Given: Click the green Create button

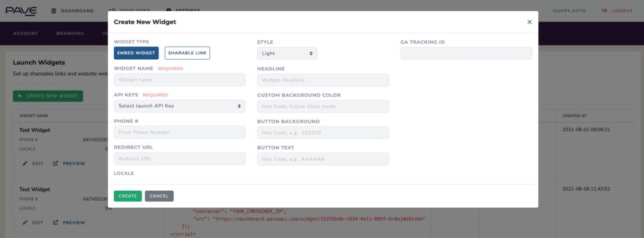Looking at the screenshot, I should (x=128, y=196).
